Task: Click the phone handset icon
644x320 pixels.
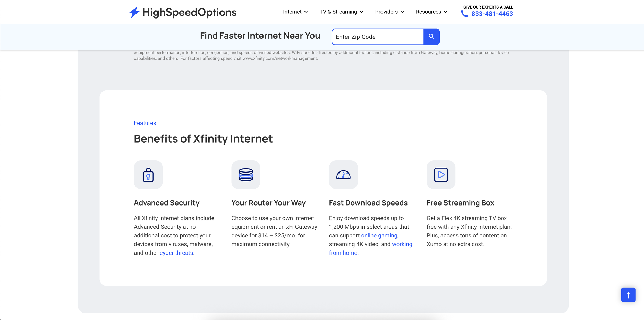Action: (464, 14)
